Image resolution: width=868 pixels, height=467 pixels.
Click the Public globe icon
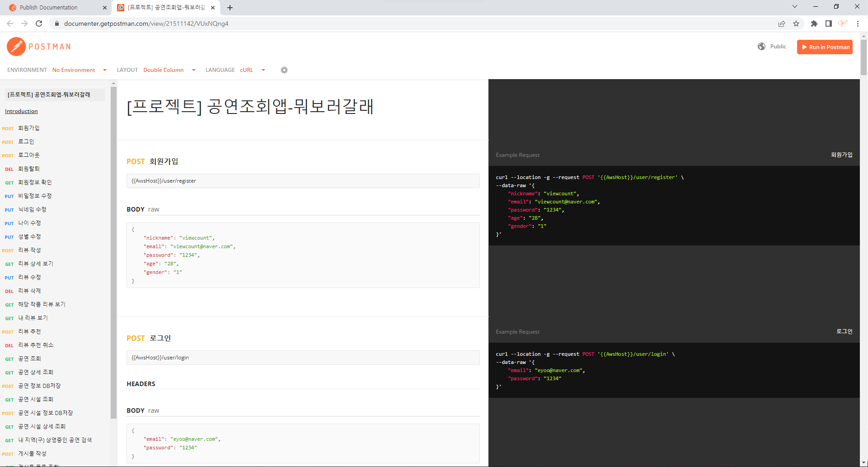(762, 47)
